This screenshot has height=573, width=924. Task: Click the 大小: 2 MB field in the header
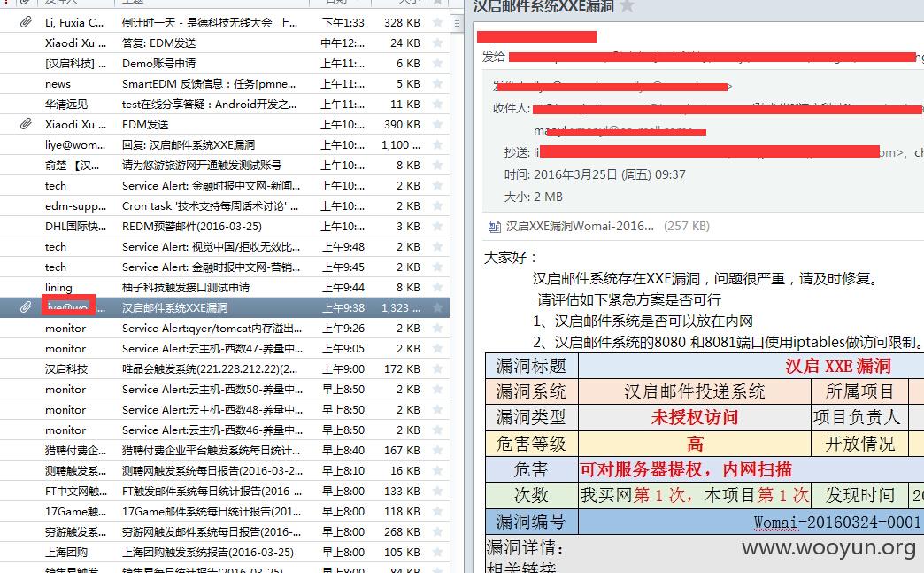tap(534, 197)
